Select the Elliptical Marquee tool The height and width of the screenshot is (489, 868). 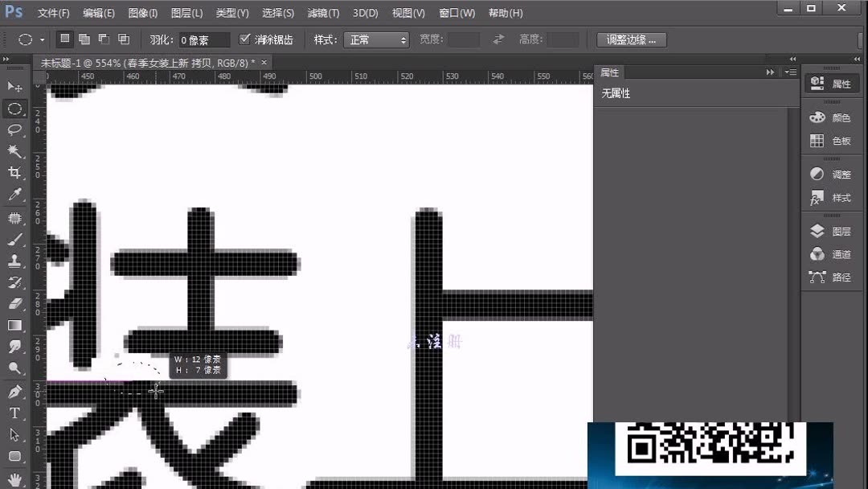[x=16, y=109]
